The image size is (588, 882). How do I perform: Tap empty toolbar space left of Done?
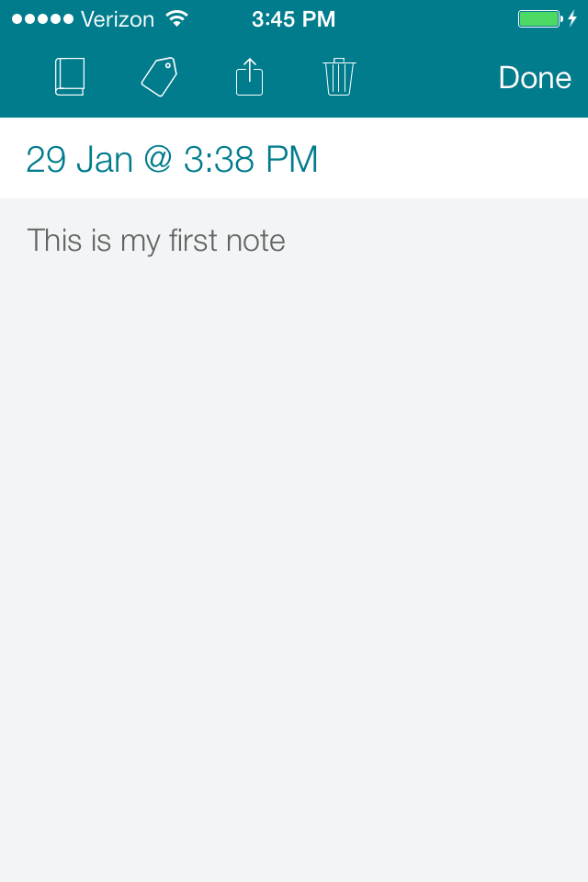pos(423,77)
